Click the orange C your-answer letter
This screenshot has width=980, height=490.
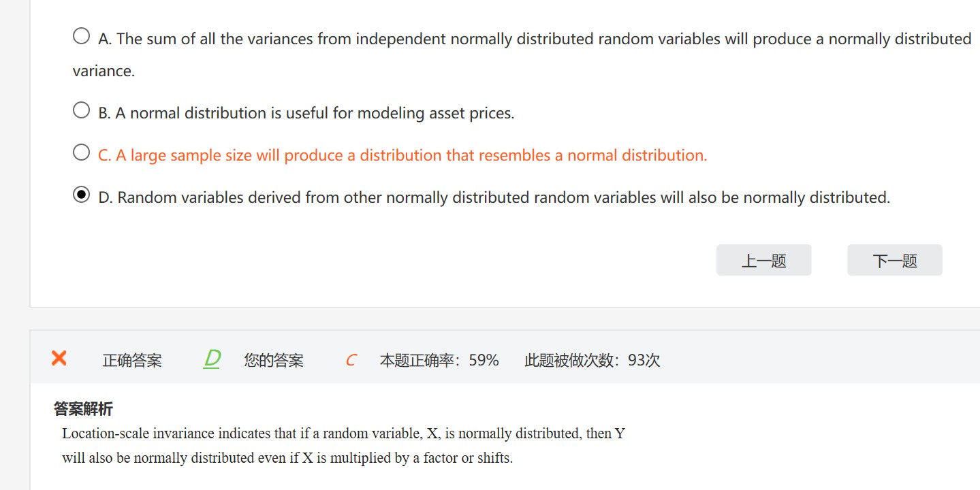351,361
